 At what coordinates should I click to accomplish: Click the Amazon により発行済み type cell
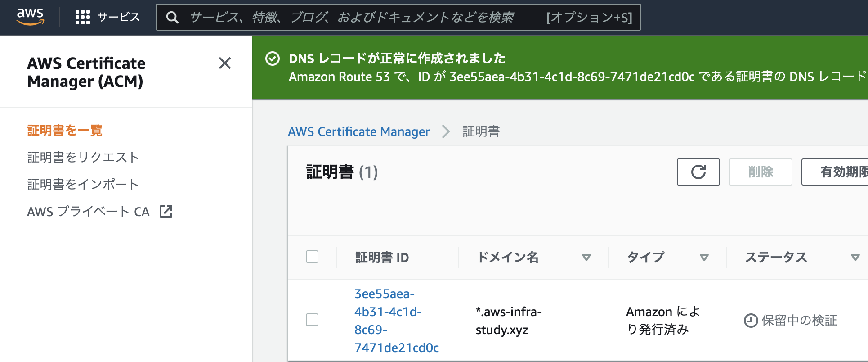pos(663,321)
